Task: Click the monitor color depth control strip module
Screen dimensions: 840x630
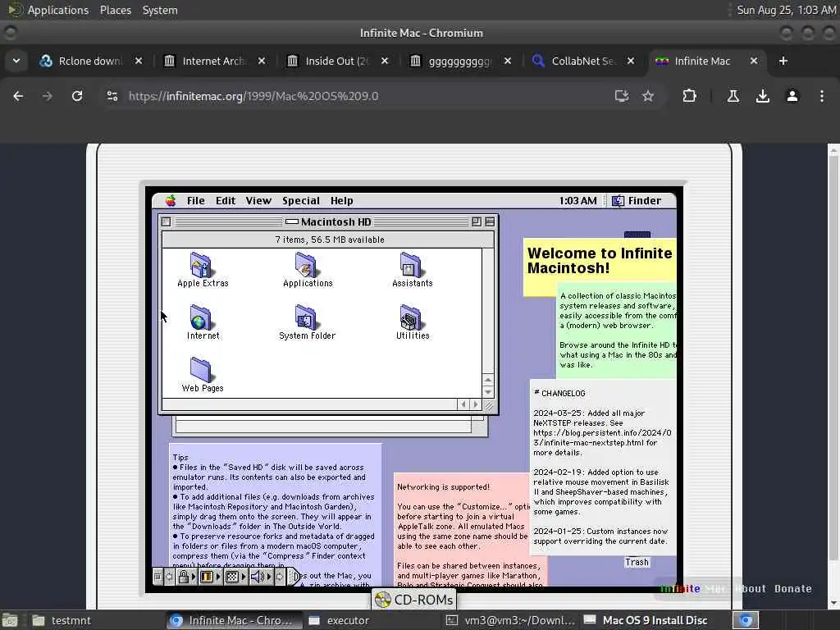Action: [206, 577]
